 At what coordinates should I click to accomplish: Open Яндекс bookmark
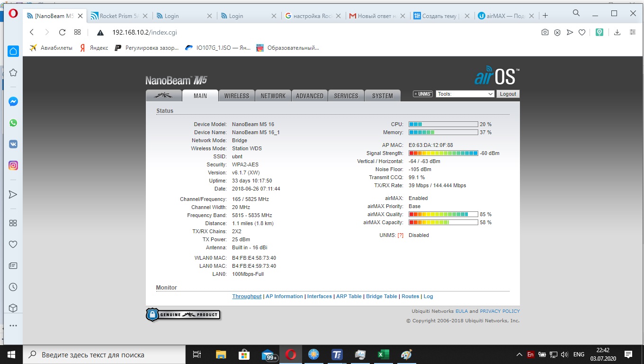click(94, 47)
